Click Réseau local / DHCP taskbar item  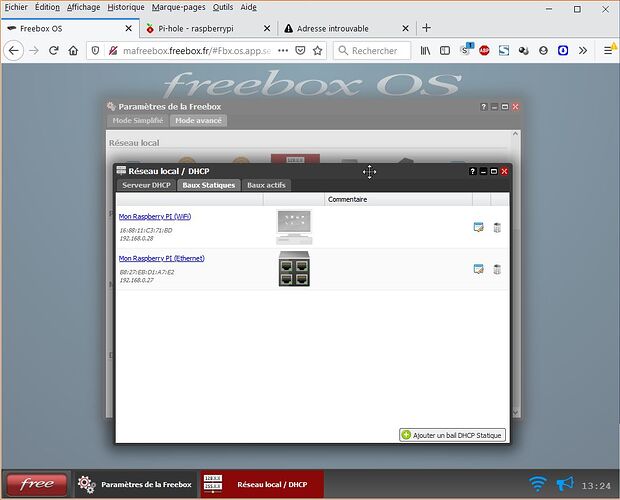[x=262, y=484]
